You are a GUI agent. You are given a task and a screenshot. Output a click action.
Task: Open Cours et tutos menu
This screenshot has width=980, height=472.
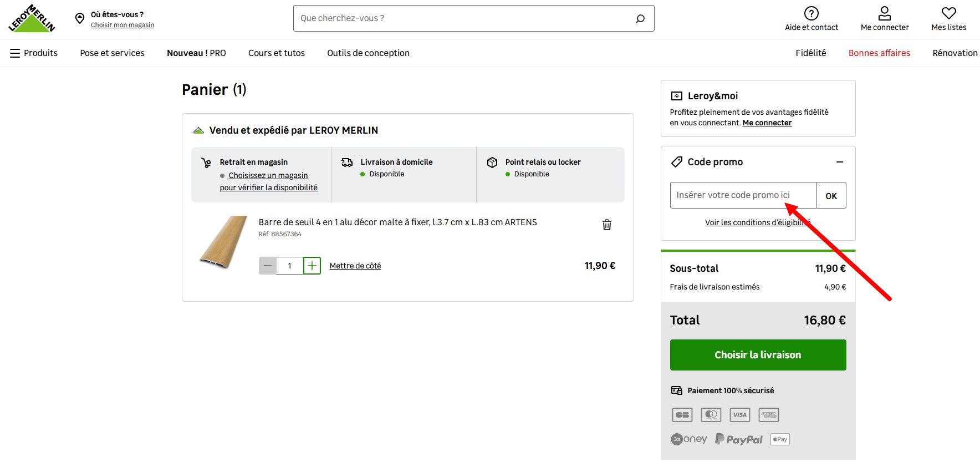tap(277, 53)
